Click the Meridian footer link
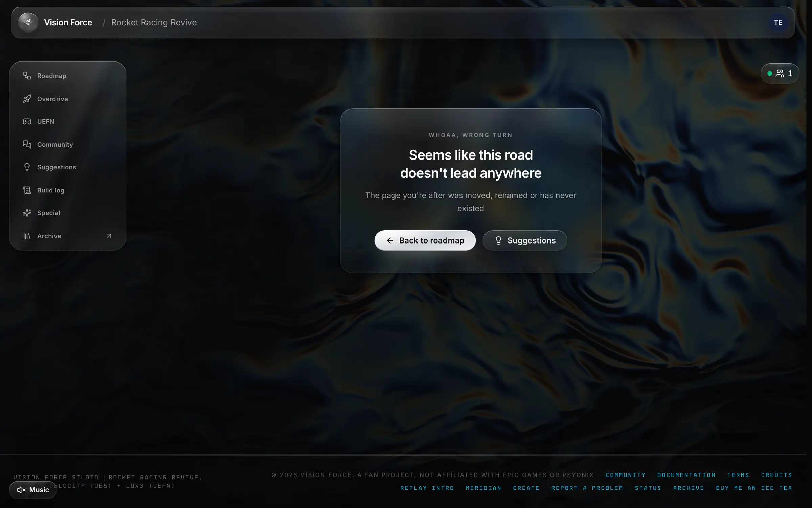The height and width of the screenshot is (508, 812). click(483, 488)
